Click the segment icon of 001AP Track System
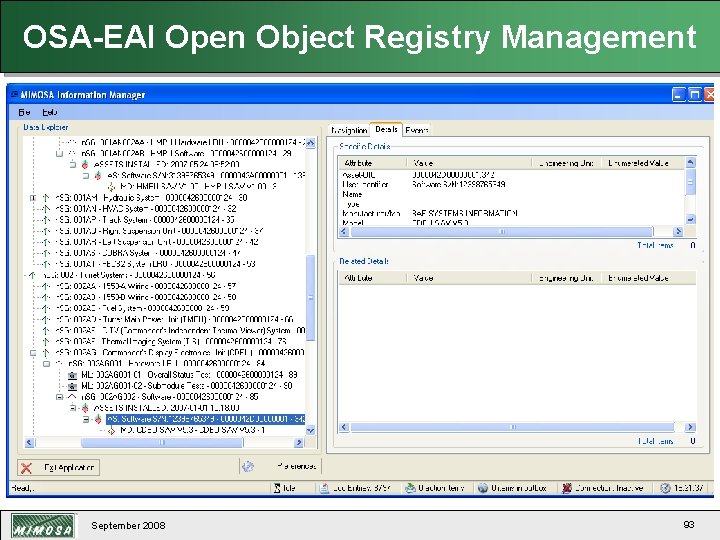The image size is (720, 540). click(x=45, y=220)
